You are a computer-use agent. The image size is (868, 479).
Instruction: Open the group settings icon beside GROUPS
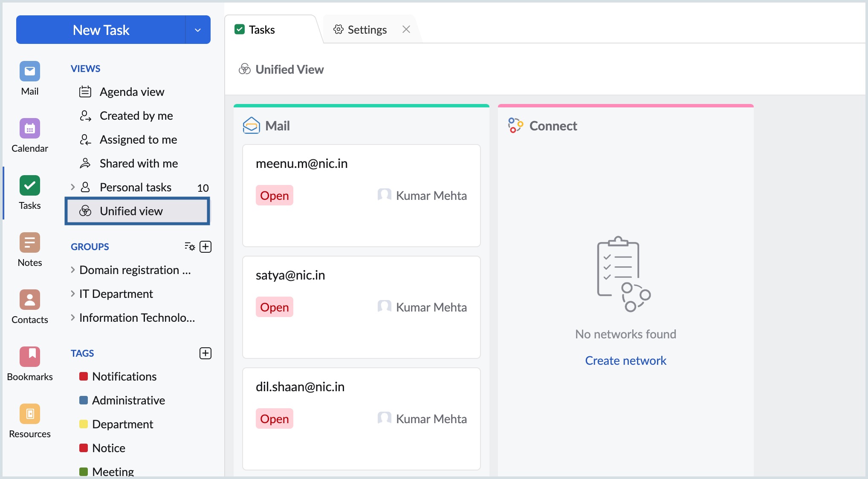(190, 247)
